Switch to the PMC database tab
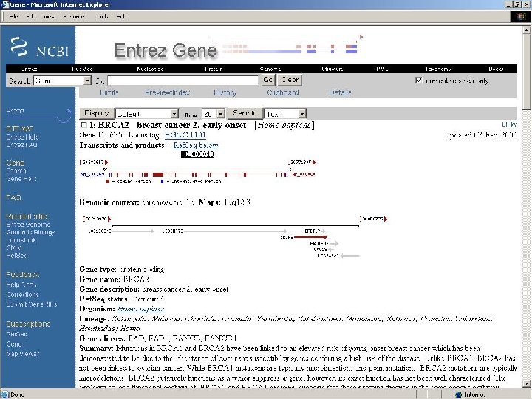Screen dimensions: 532x399 pyautogui.click(x=382, y=69)
